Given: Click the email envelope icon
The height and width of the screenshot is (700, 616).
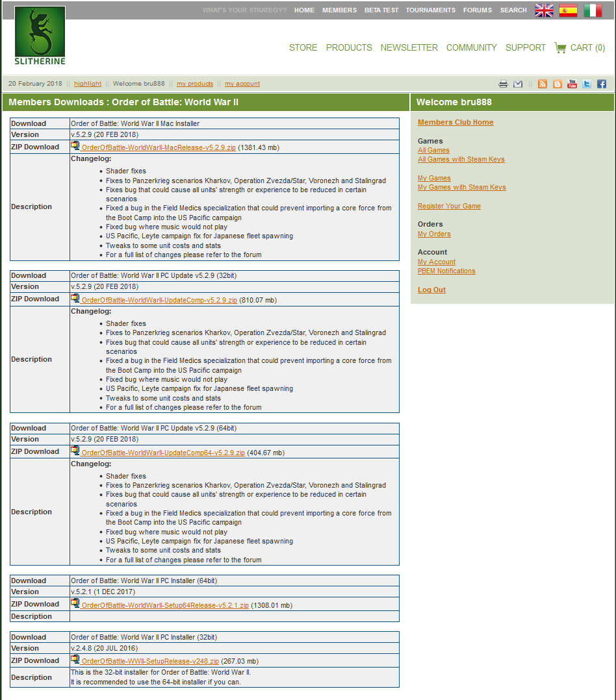Looking at the screenshot, I should pyautogui.click(x=518, y=84).
